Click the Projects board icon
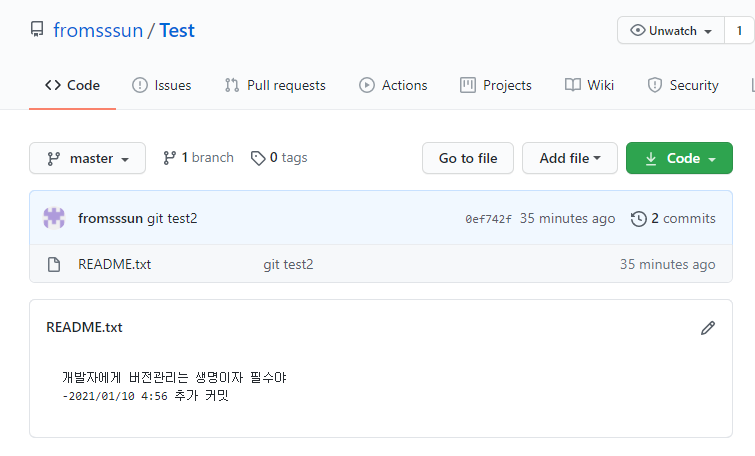Image resolution: width=755 pixels, height=456 pixels. (x=468, y=85)
